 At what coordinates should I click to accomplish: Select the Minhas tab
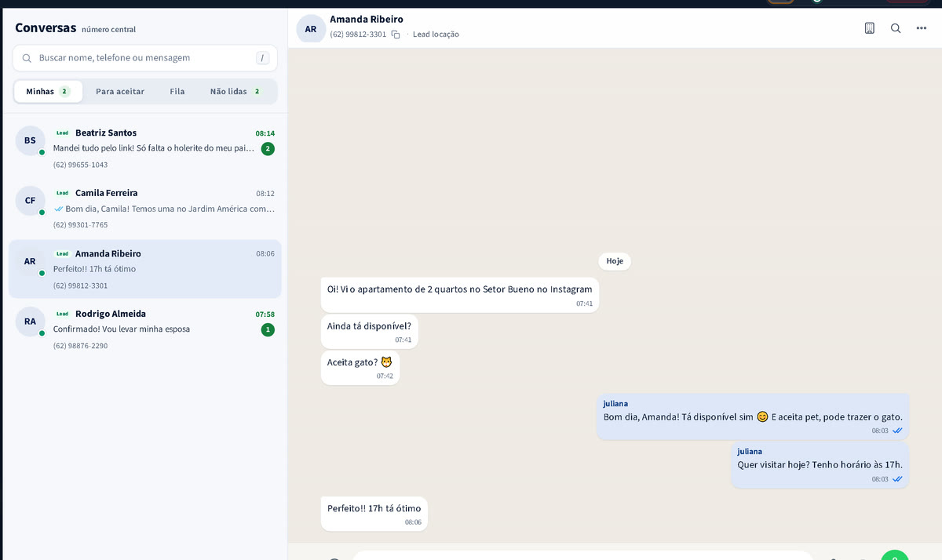[x=48, y=91]
